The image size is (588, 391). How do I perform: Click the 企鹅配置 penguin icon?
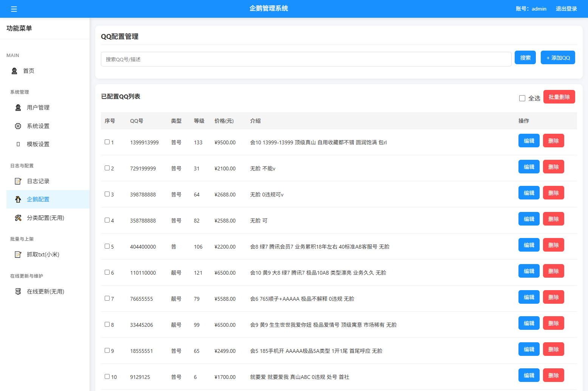18,199
